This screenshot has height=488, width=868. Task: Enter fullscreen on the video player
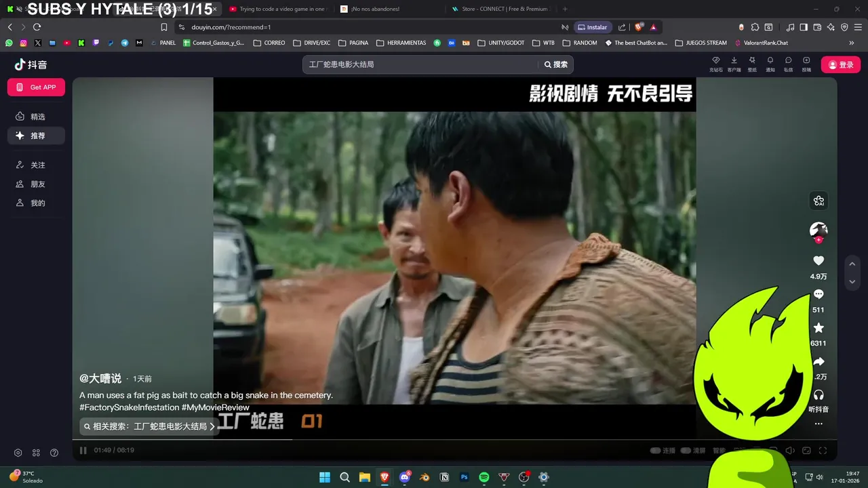[x=823, y=451]
